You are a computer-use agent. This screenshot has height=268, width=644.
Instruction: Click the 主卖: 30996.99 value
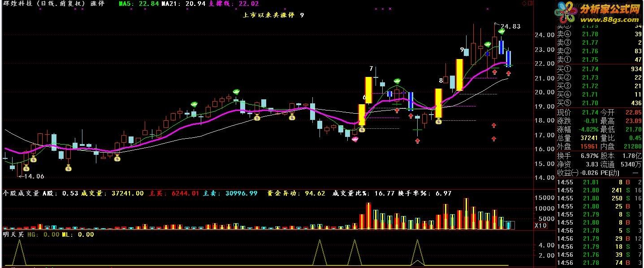[x=230, y=193]
